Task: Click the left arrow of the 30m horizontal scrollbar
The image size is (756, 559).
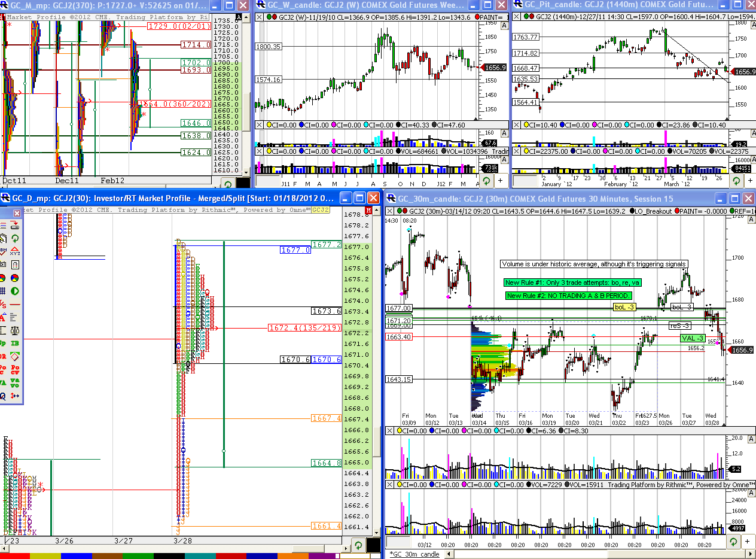Action: coord(449,554)
